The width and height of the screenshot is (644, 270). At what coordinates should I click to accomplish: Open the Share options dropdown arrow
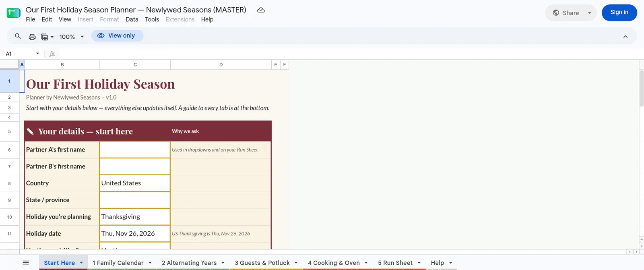(x=590, y=13)
